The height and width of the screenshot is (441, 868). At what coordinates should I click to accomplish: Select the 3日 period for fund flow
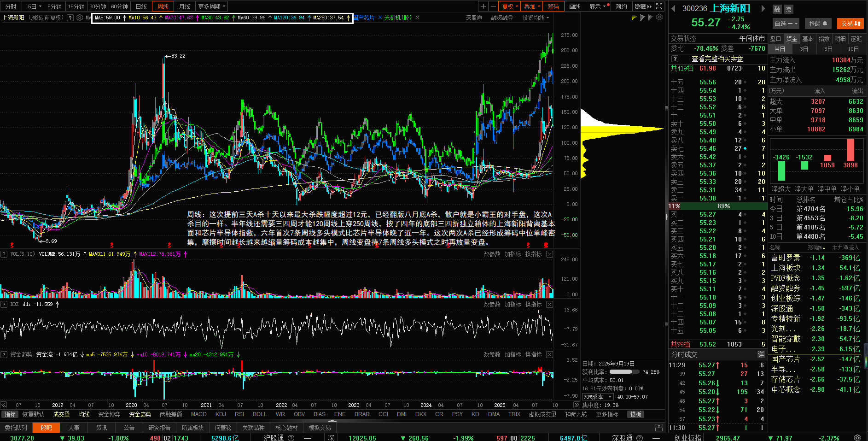(804, 49)
